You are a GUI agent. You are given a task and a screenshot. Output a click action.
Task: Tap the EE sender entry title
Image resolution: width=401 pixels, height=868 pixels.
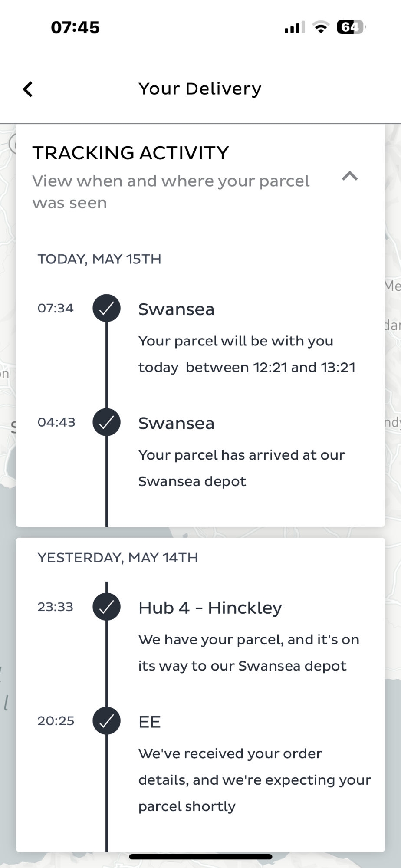[150, 722]
